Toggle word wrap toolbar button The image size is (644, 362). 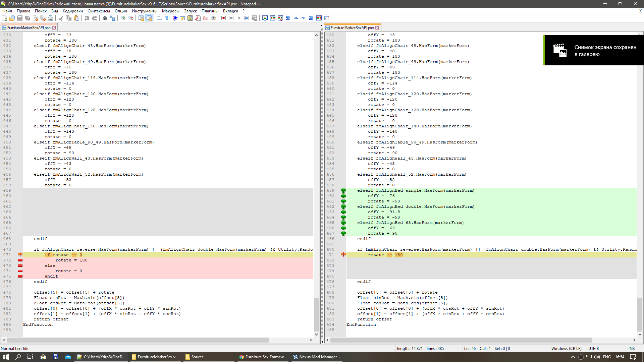point(159,18)
